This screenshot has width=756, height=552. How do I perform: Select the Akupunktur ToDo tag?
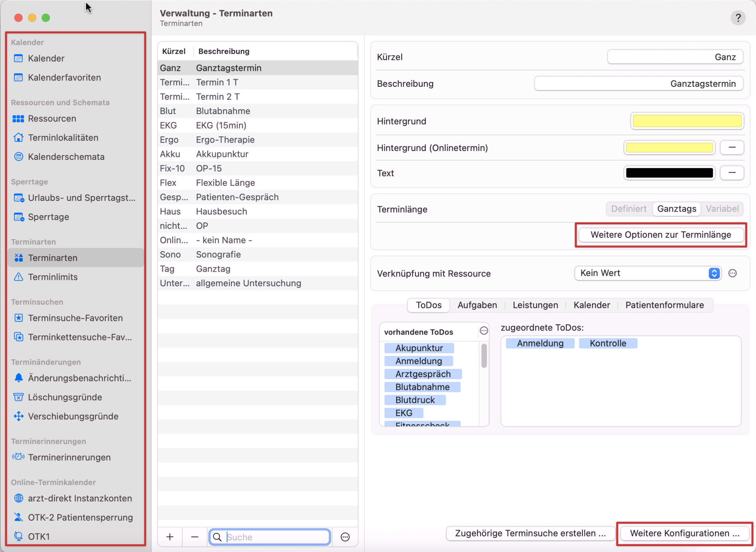coord(419,348)
